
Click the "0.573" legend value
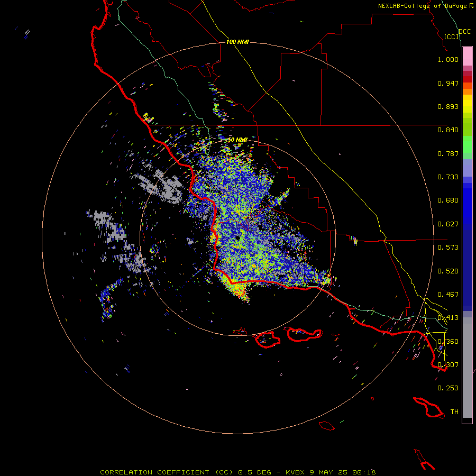tap(448, 248)
